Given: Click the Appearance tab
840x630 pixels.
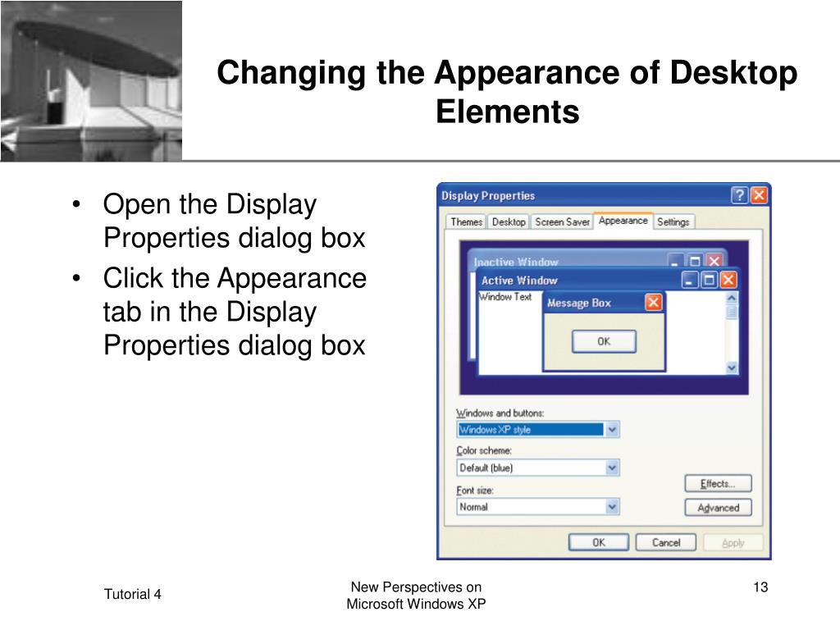Looking at the screenshot, I should tap(623, 221).
